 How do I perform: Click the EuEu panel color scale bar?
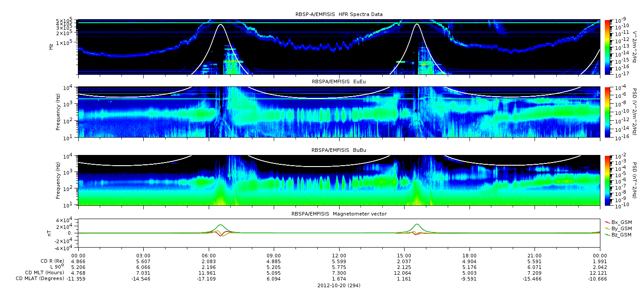click(x=608, y=112)
